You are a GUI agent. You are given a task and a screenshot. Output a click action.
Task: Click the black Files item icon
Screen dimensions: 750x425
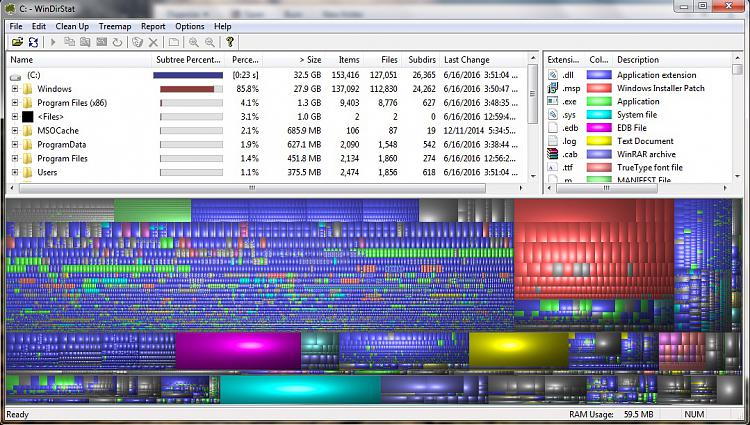28,117
